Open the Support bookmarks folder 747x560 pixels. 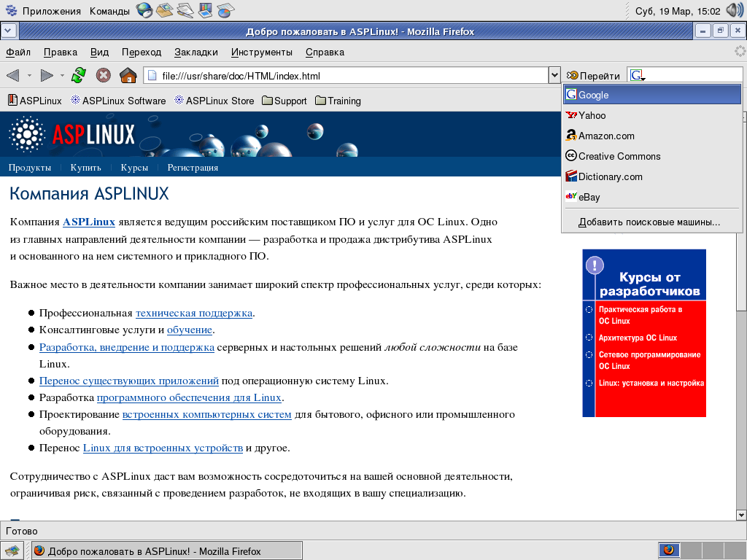click(285, 101)
